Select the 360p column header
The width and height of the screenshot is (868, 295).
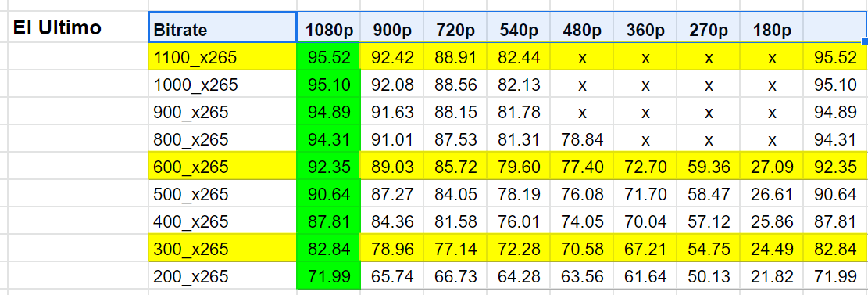pos(645,27)
